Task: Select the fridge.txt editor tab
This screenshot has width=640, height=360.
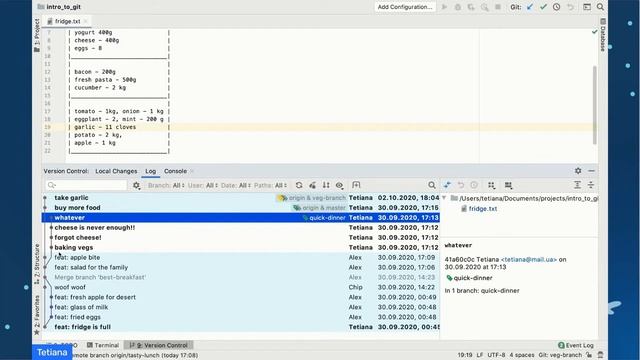Action: coord(67,21)
